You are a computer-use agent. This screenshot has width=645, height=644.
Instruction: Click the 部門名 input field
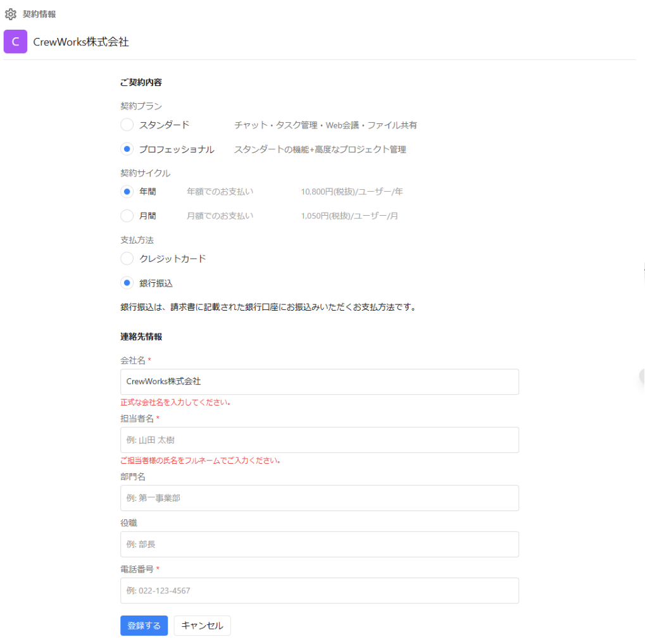pos(319,498)
